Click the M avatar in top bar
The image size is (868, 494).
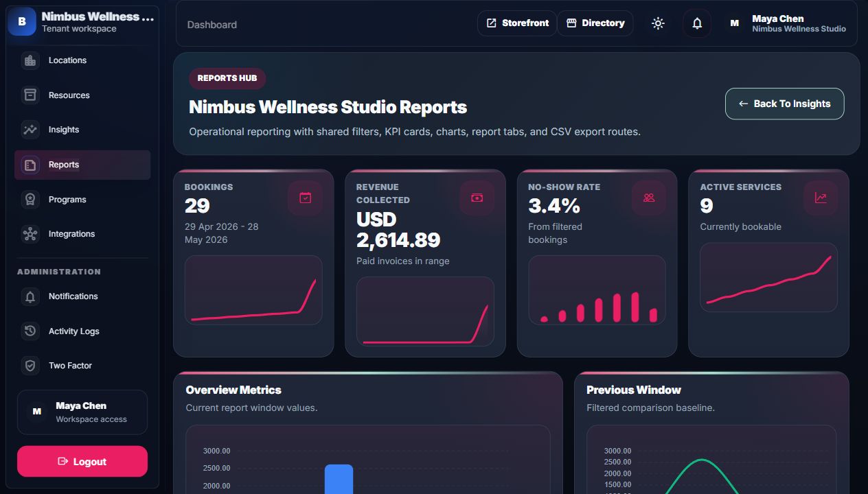[734, 23]
